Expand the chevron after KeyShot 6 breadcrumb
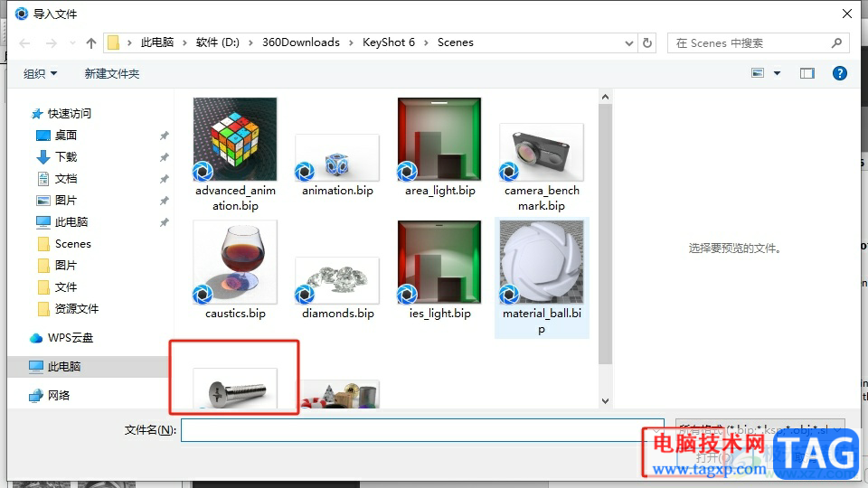868x488 pixels. pyautogui.click(x=426, y=42)
